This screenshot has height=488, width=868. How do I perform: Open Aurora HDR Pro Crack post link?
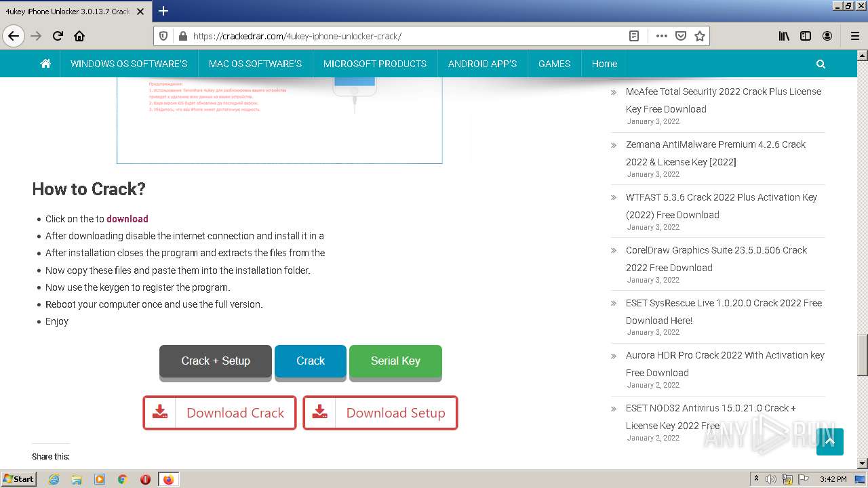coord(725,364)
